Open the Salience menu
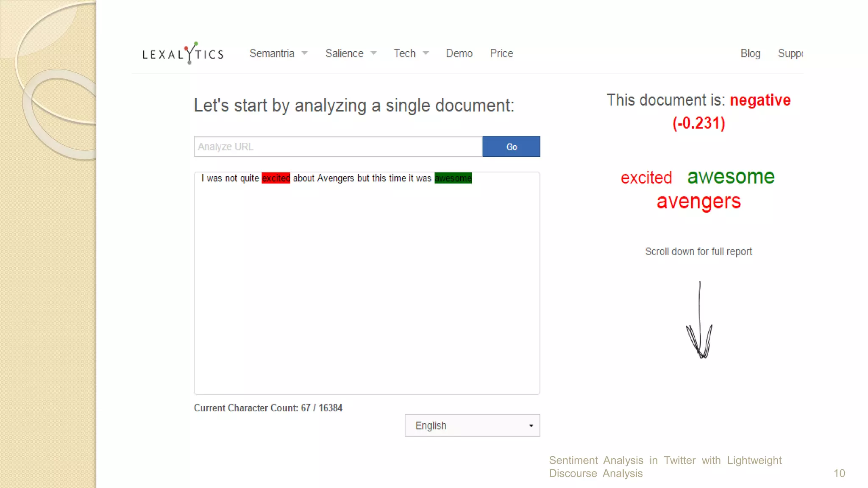This screenshot has width=868, height=488. pyautogui.click(x=344, y=53)
